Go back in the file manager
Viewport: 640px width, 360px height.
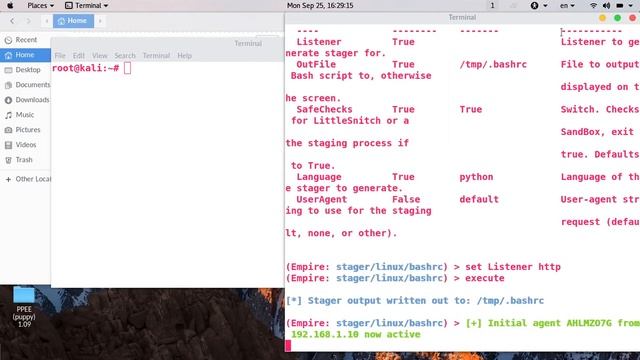[12, 21]
